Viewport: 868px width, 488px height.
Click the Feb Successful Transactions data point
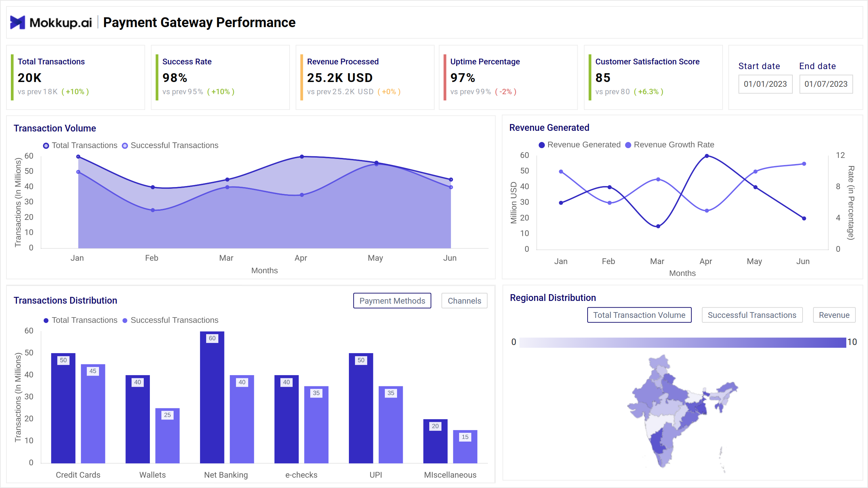click(x=153, y=210)
